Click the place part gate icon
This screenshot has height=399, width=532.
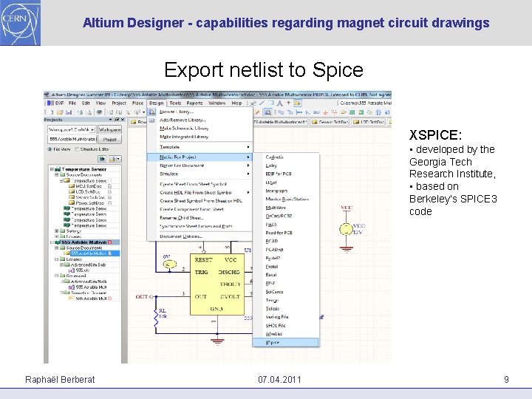point(344,112)
